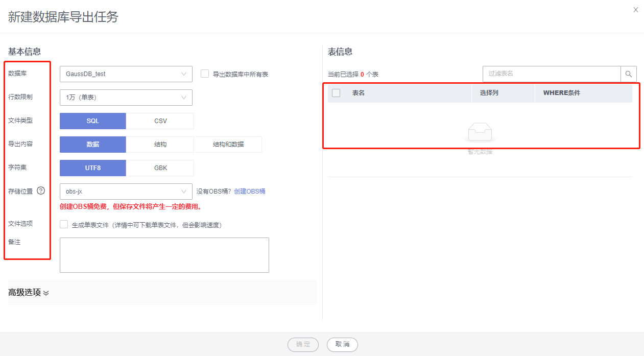The height and width of the screenshot is (356, 644).
Task: Pick UTF8 character set
Action: 93,168
